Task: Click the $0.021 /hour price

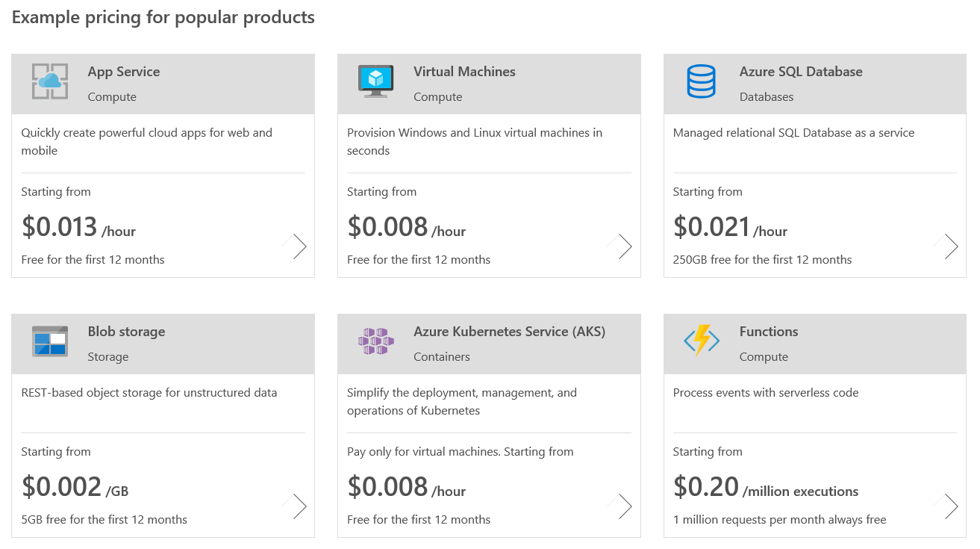Action: pyautogui.click(x=731, y=227)
